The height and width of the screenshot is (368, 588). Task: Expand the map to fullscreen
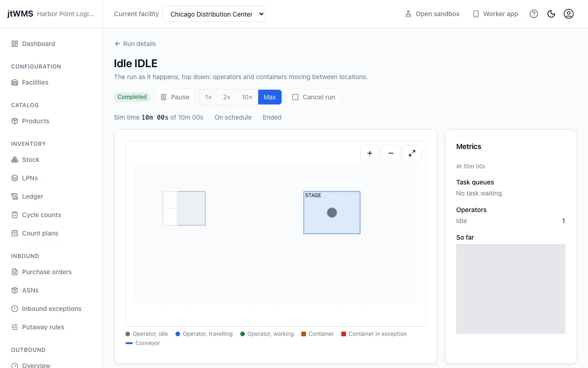[412, 153]
